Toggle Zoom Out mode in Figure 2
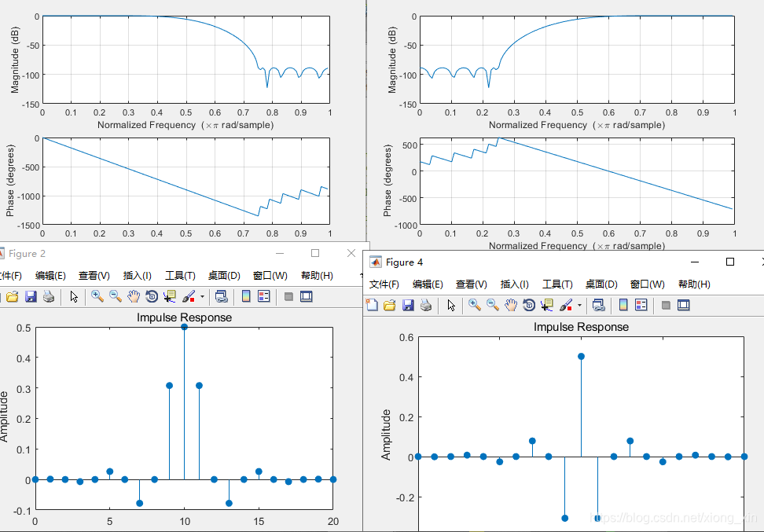764x532 pixels. point(114,297)
